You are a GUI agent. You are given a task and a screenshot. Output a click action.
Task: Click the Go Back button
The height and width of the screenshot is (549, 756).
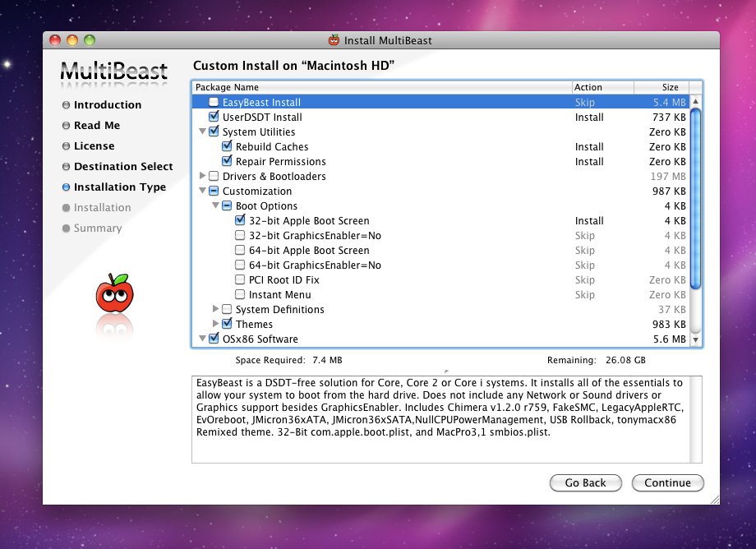click(585, 482)
